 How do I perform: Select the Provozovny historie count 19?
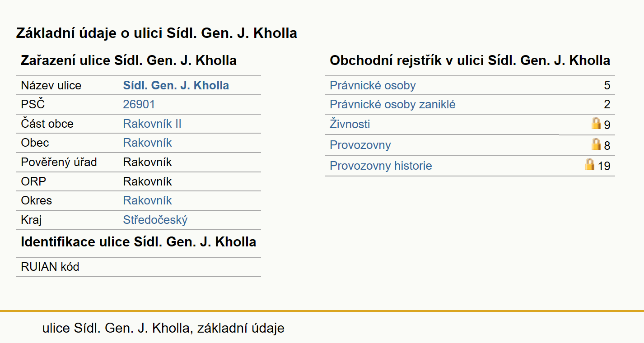tap(604, 166)
